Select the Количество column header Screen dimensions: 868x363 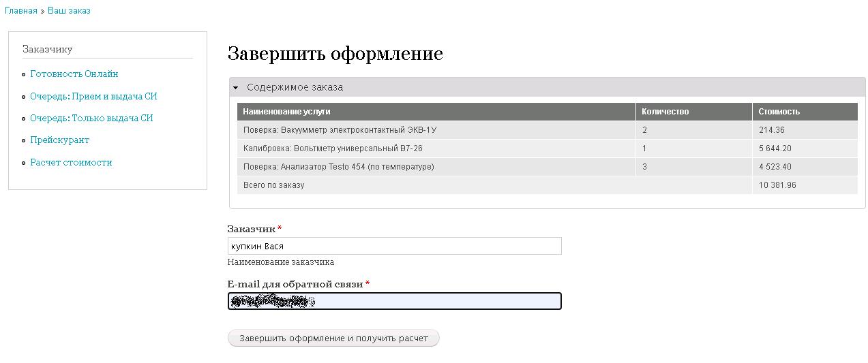694,112
